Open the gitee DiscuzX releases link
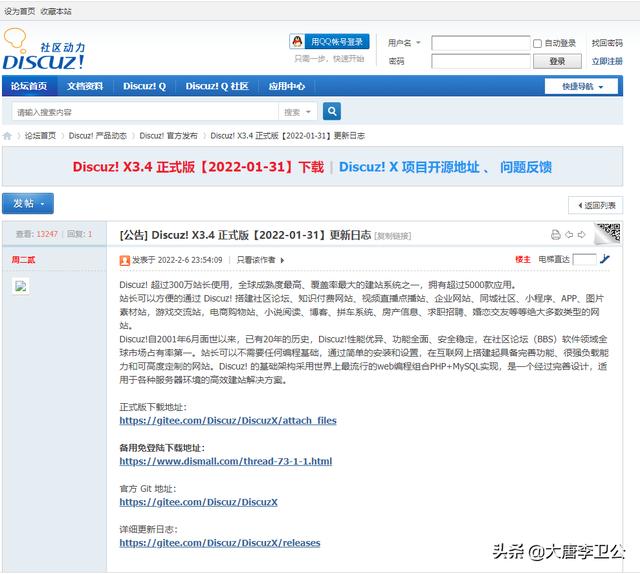 pyautogui.click(x=219, y=543)
